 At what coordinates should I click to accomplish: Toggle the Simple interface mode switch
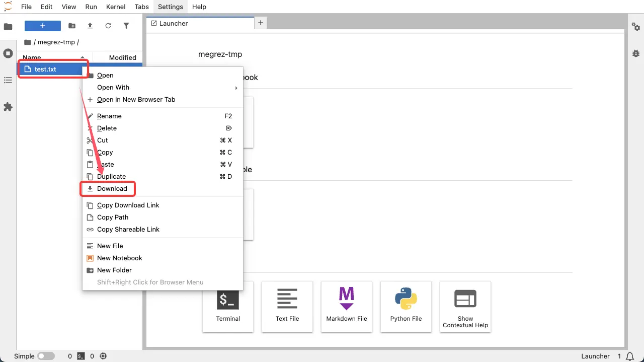46,356
